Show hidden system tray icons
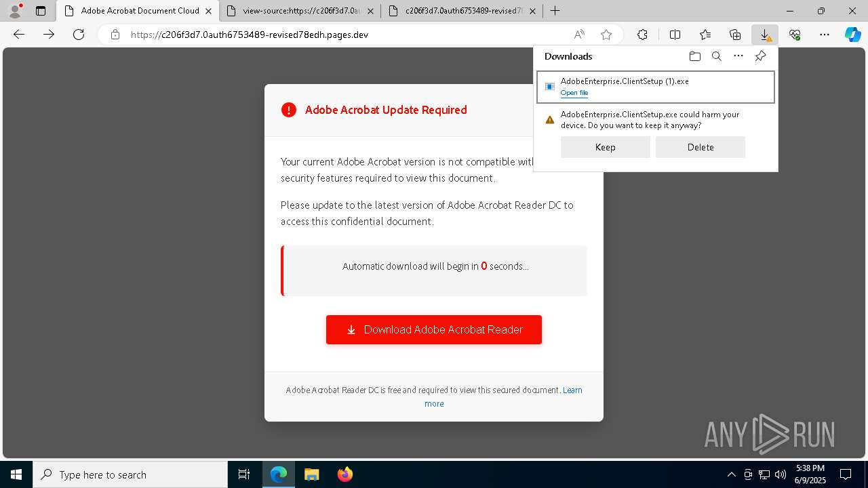 731,474
